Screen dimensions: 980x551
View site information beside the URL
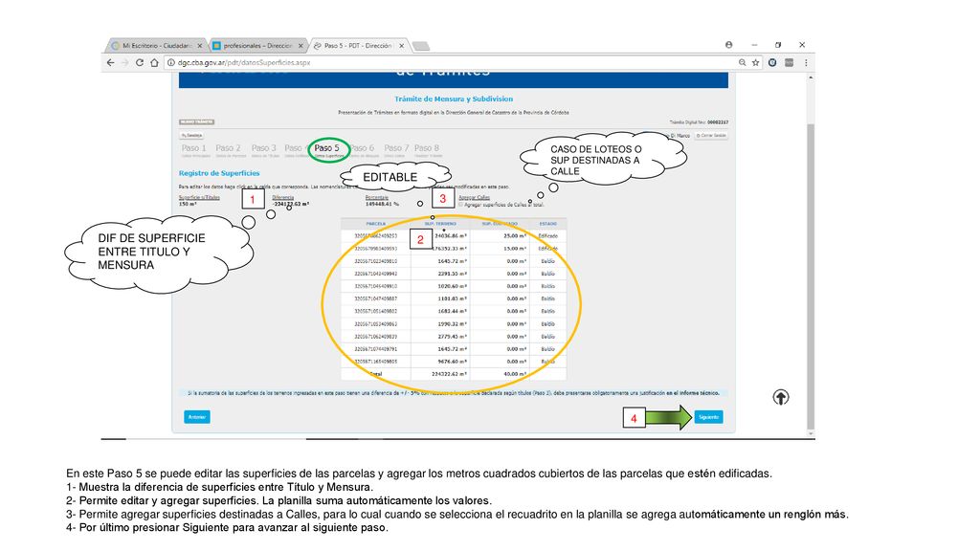(170, 62)
